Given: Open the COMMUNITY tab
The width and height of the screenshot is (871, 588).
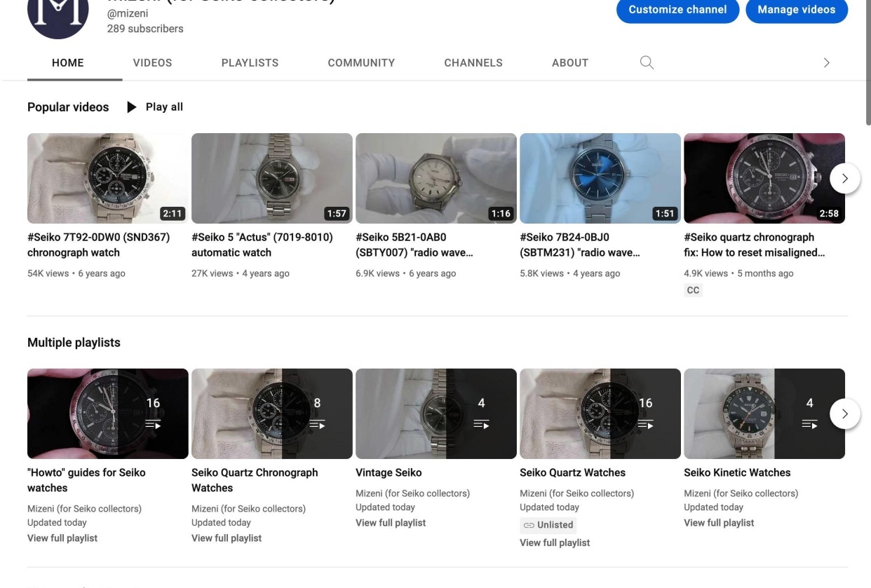Looking at the screenshot, I should (361, 63).
